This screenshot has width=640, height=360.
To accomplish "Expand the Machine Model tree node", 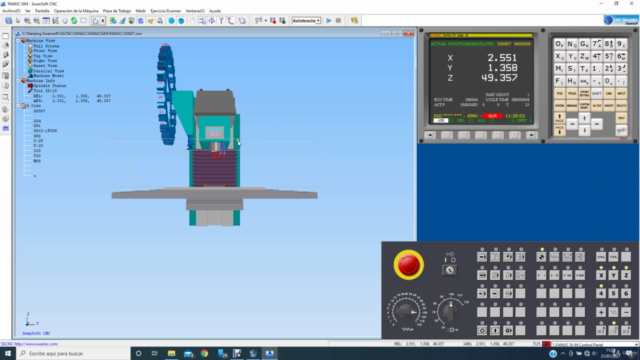I will coord(24,76).
